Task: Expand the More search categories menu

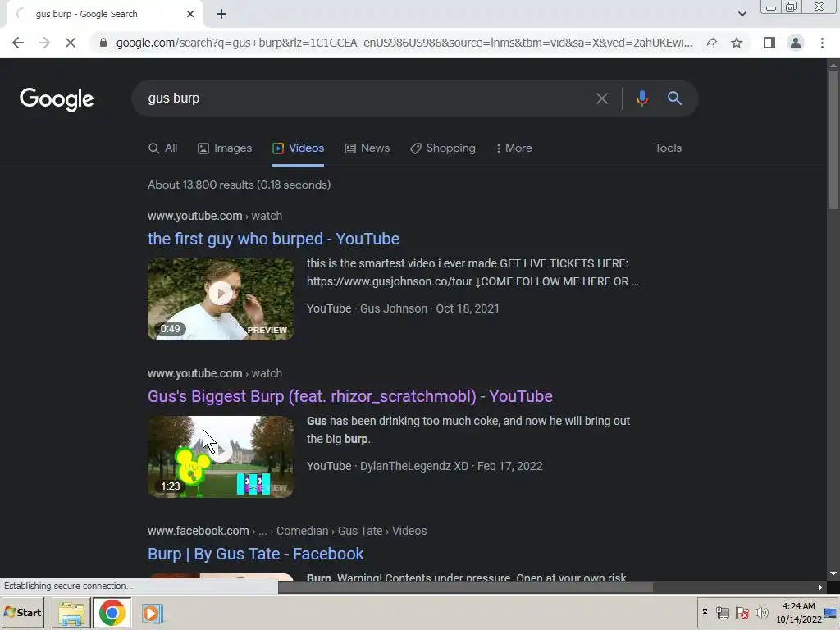Action: [514, 148]
